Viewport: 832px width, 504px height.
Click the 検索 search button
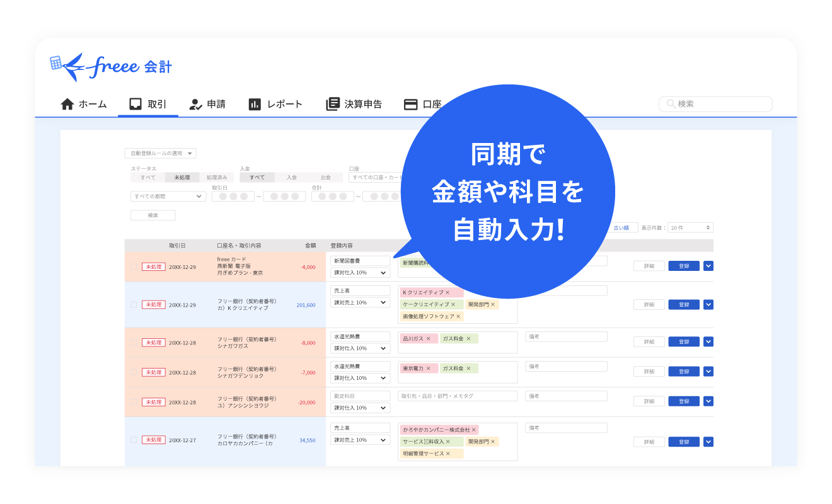(x=153, y=215)
